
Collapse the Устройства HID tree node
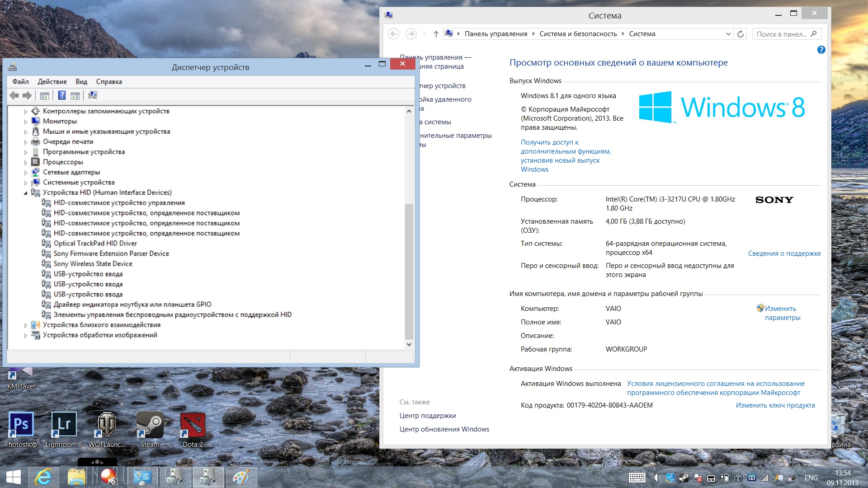pos(26,193)
